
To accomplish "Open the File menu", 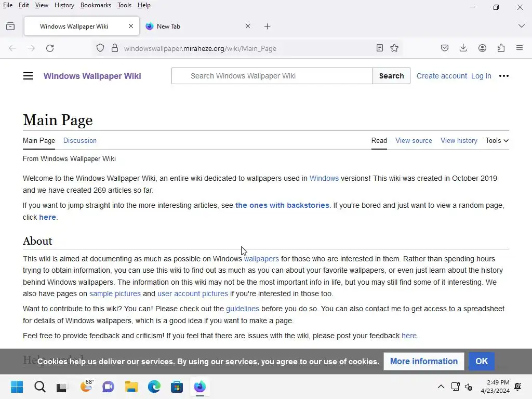I will [8, 5].
